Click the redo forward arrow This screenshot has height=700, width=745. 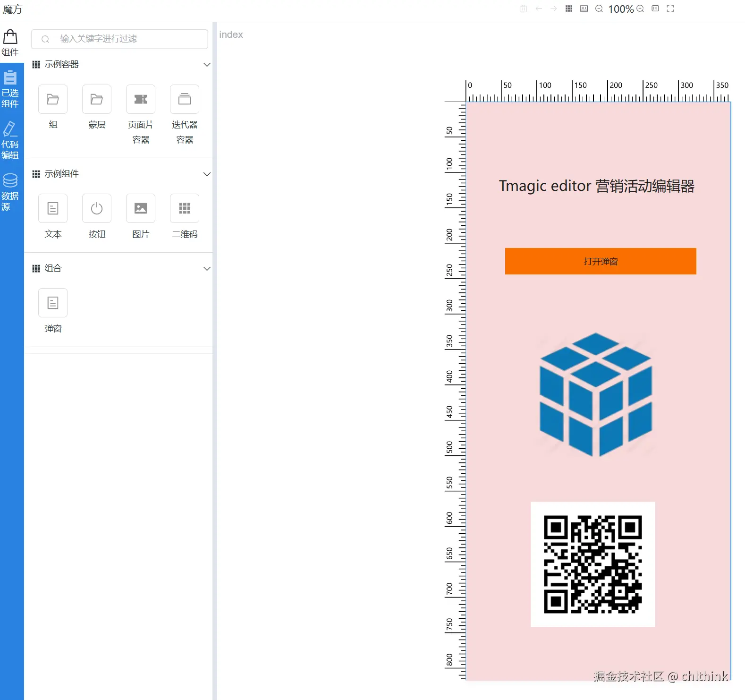pyautogui.click(x=554, y=9)
